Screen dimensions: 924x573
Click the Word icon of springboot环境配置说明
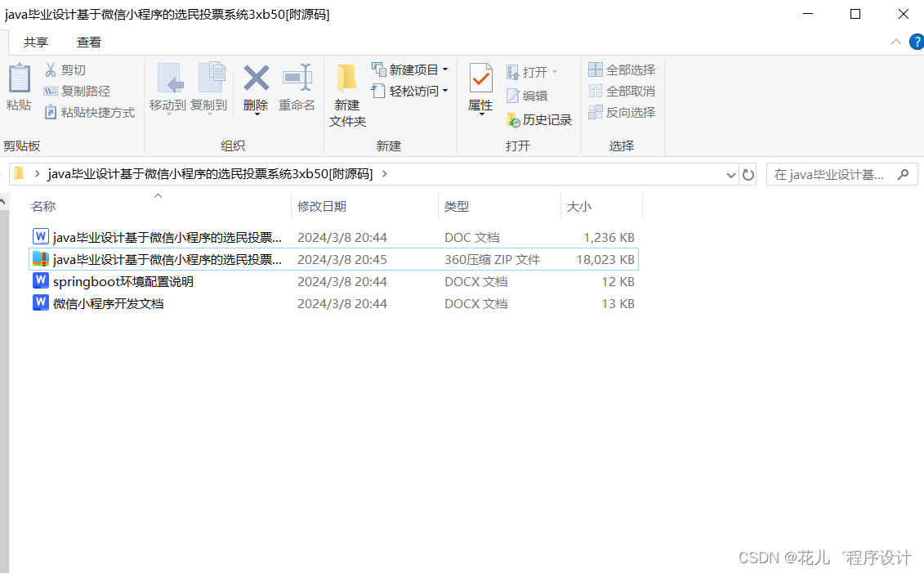click(40, 280)
